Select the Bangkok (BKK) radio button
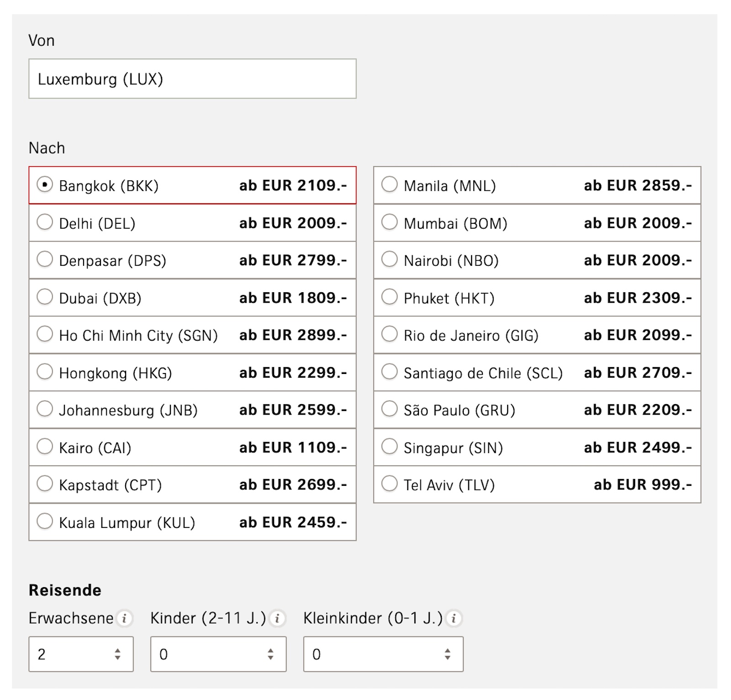 click(45, 184)
